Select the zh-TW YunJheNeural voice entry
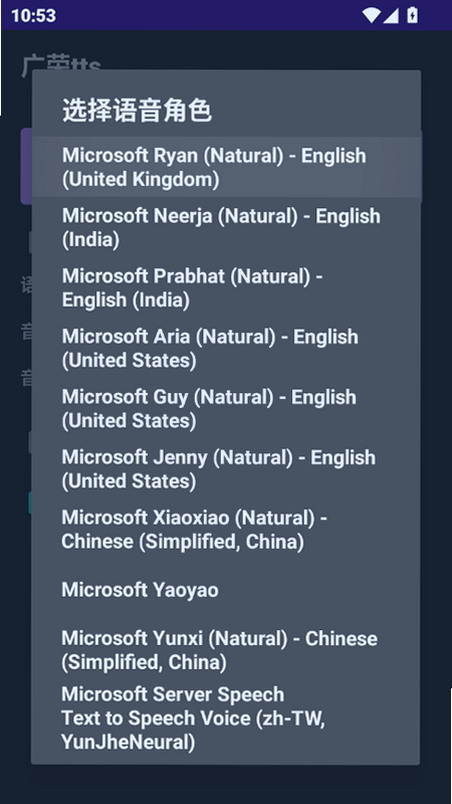The height and width of the screenshot is (804, 452). [x=226, y=718]
